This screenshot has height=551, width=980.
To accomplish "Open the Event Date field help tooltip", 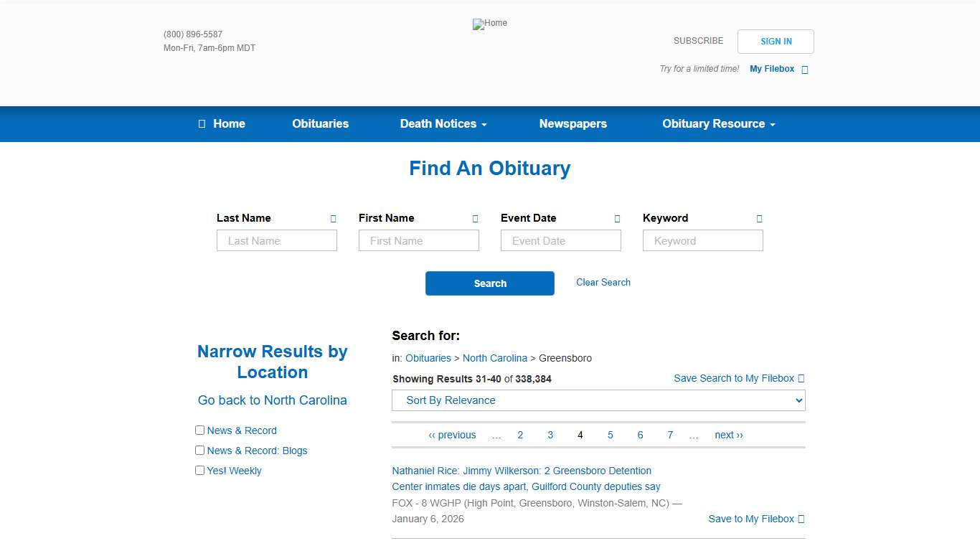I will pyautogui.click(x=616, y=218).
